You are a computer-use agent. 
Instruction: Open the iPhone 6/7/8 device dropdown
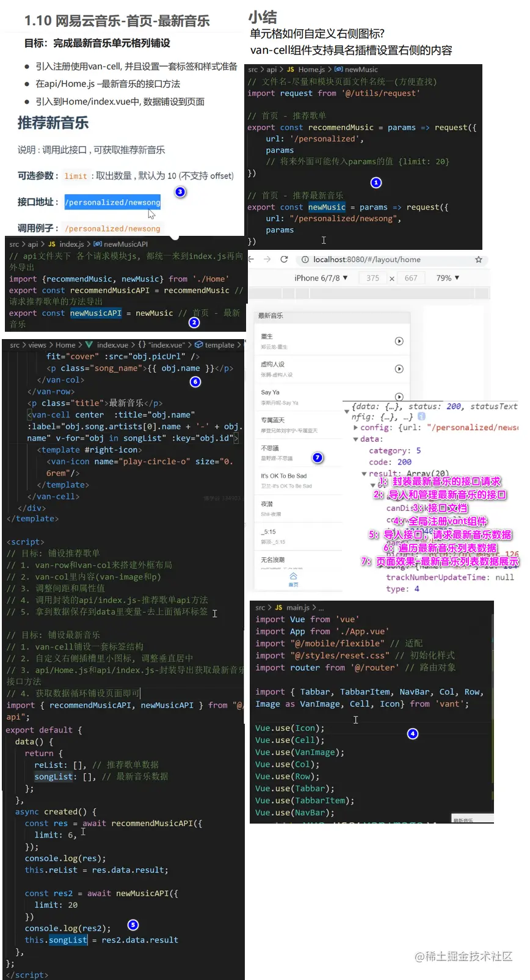(321, 278)
